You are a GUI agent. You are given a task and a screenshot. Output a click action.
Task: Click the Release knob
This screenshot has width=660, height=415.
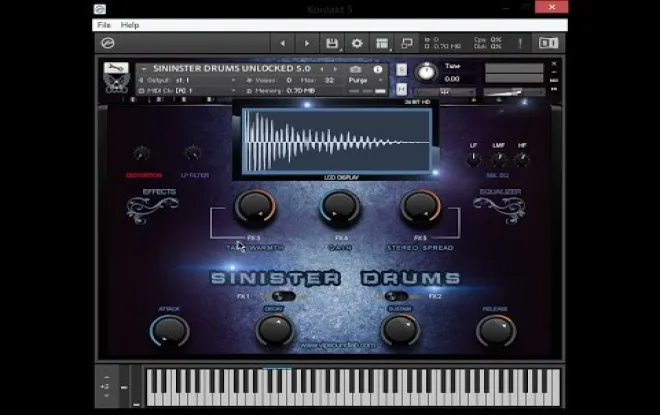[x=496, y=331]
